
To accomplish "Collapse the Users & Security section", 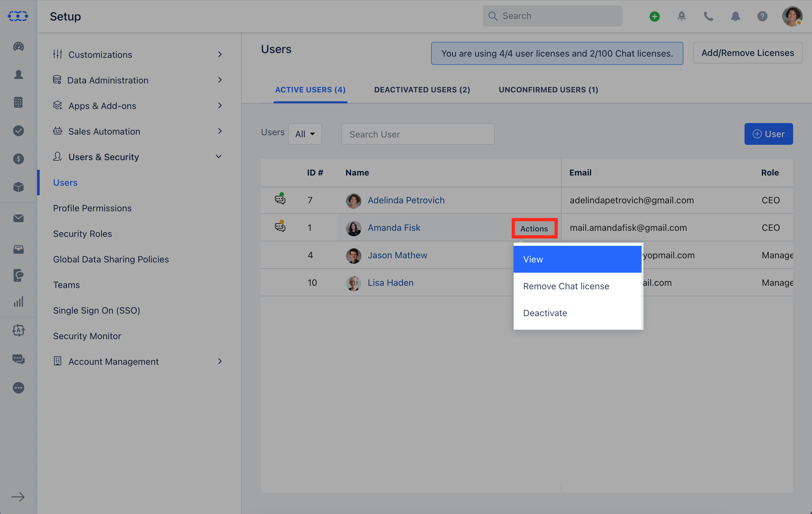I will [x=218, y=156].
